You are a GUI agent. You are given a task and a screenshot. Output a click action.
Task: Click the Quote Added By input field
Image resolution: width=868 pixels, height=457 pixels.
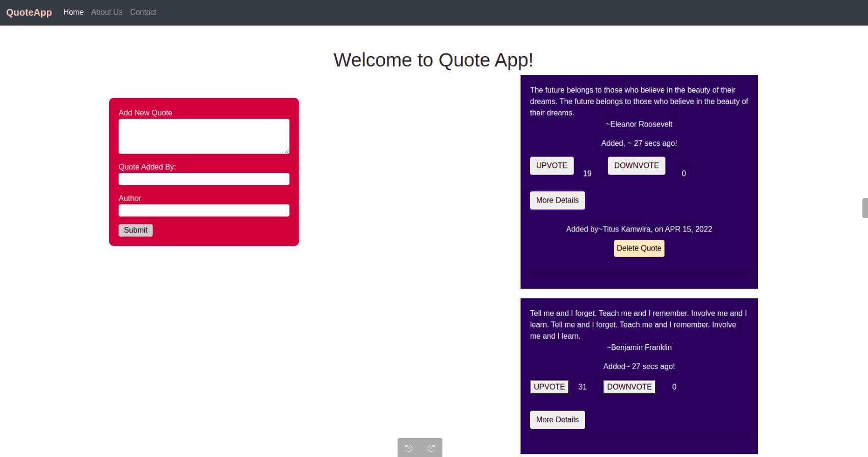[204, 179]
